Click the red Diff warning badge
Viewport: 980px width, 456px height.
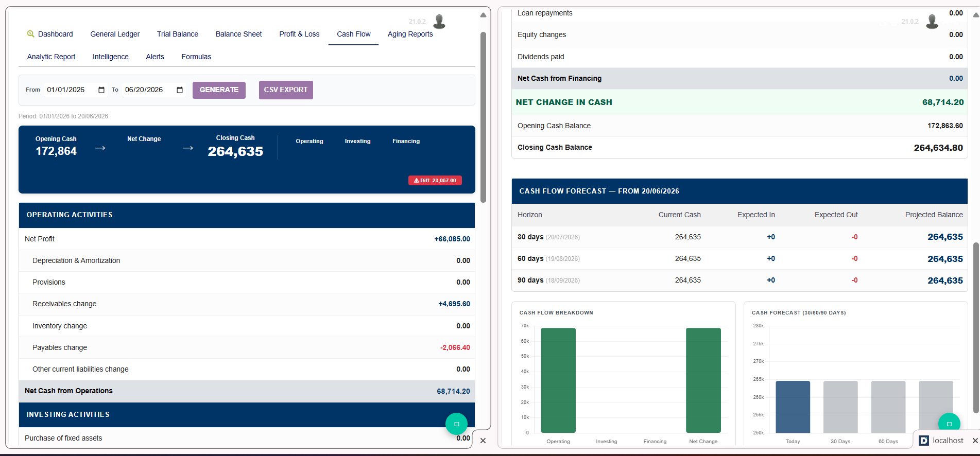[x=435, y=181]
